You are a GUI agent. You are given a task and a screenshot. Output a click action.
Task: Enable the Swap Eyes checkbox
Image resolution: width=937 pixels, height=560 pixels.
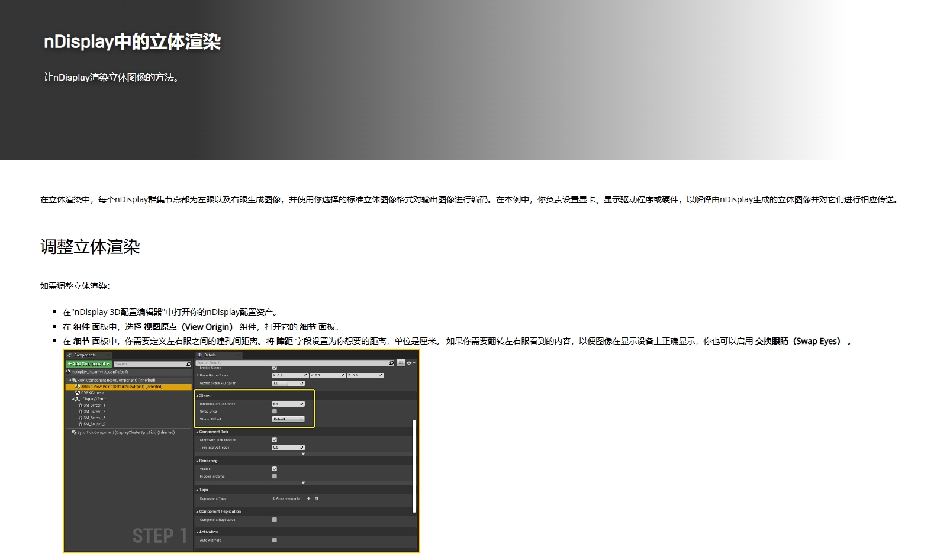tap(274, 411)
